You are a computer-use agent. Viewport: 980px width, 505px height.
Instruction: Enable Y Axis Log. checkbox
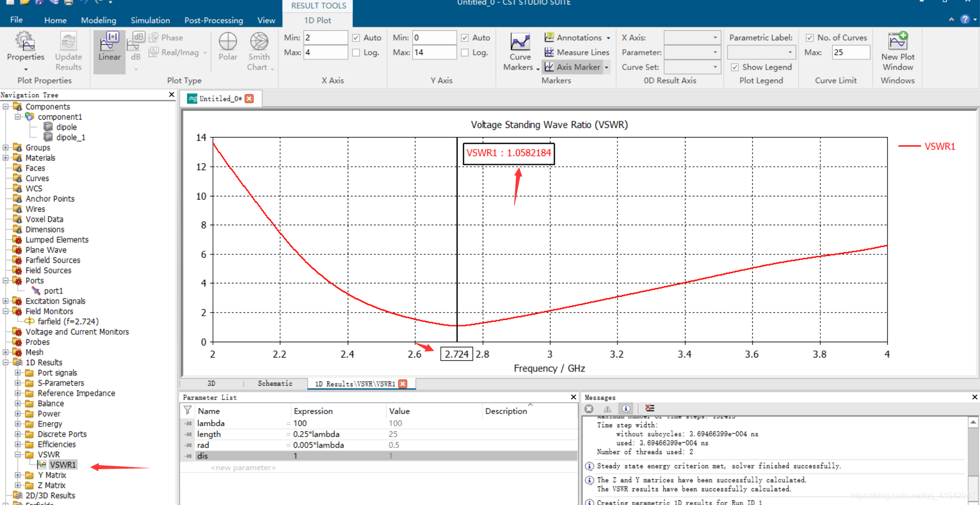point(465,53)
